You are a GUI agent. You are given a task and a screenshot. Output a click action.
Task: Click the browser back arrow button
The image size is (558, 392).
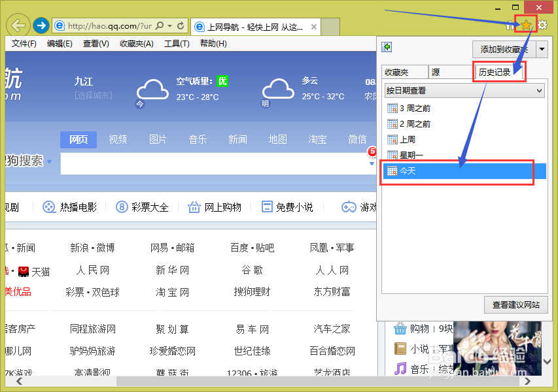click(18, 25)
